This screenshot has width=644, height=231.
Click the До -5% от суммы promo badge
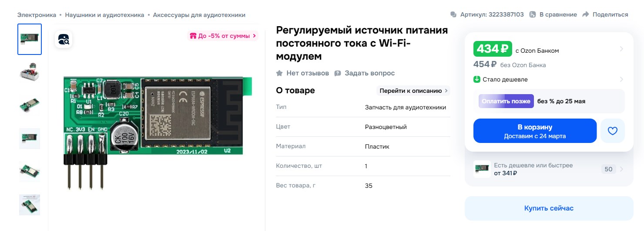click(x=223, y=36)
